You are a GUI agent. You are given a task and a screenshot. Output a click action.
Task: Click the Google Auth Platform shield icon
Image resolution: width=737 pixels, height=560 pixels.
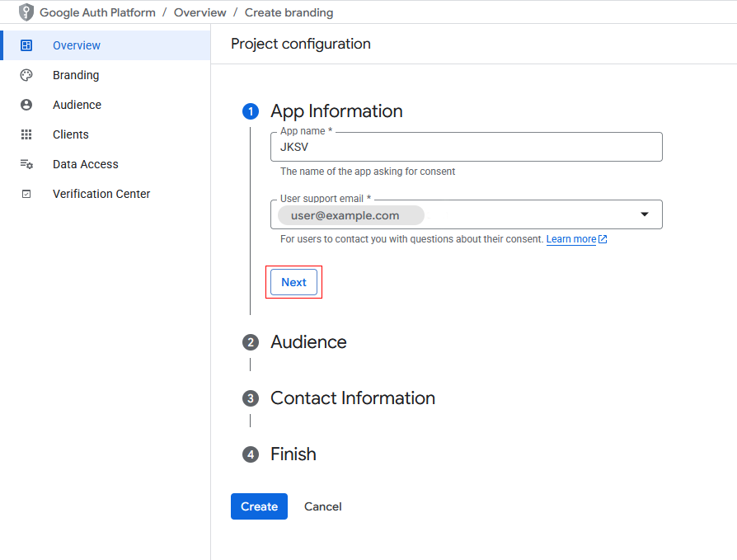click(26, 12)
